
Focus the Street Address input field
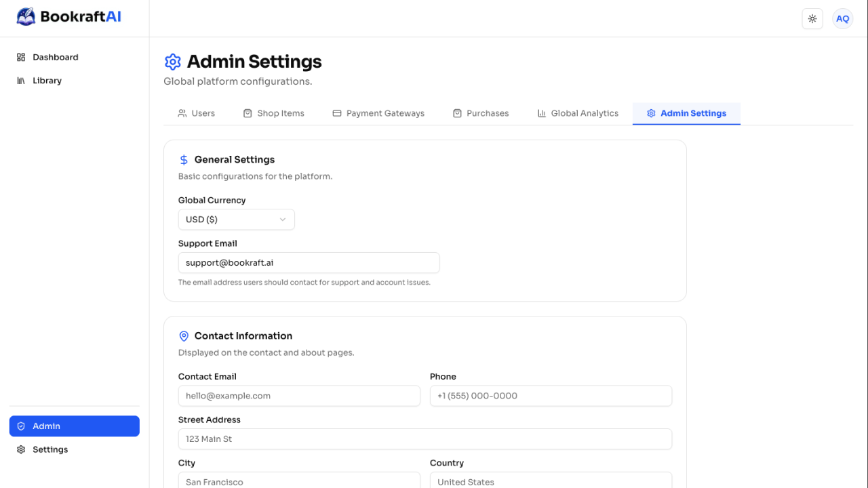pos(425,439)
